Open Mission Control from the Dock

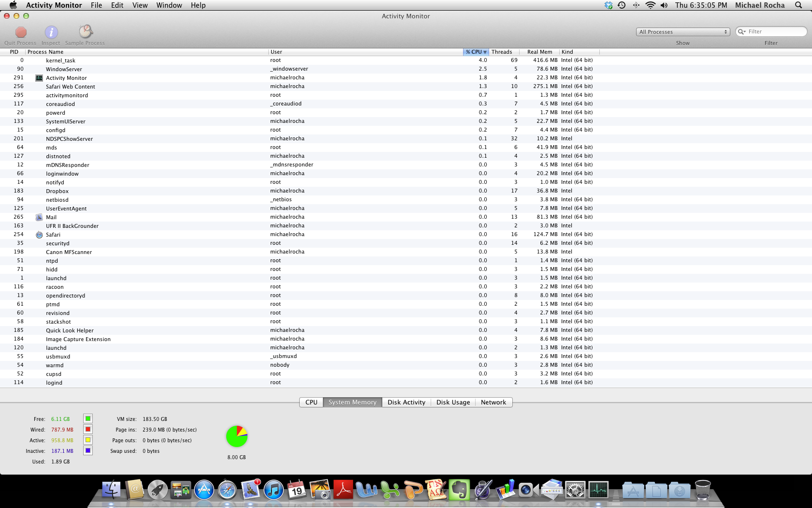pyautogui.click(x=181, y=490)
